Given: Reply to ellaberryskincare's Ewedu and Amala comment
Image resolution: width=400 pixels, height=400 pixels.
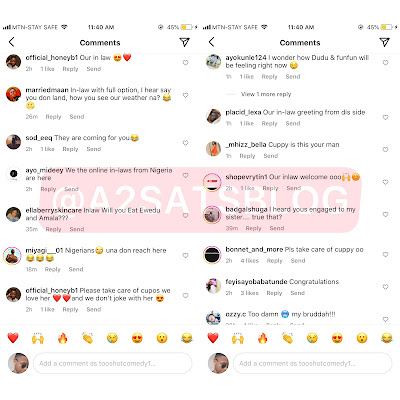Looking at the screenshot, I should click(x=53, y=229).
